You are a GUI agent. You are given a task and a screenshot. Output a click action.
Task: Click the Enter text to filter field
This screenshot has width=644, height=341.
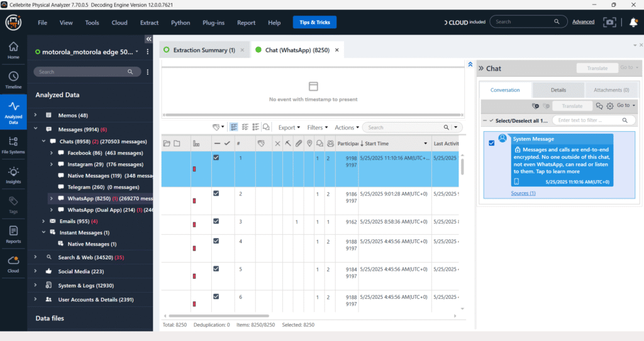(592, 120)
